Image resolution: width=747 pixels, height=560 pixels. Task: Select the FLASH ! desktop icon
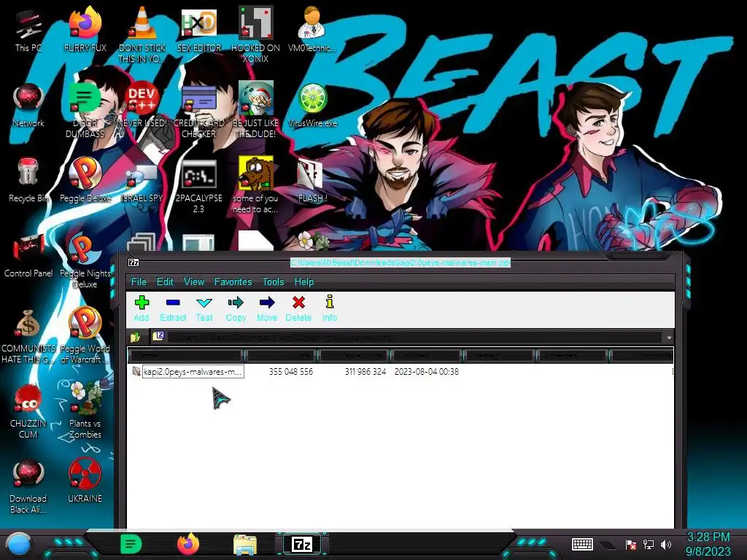[x=312, y=181]
